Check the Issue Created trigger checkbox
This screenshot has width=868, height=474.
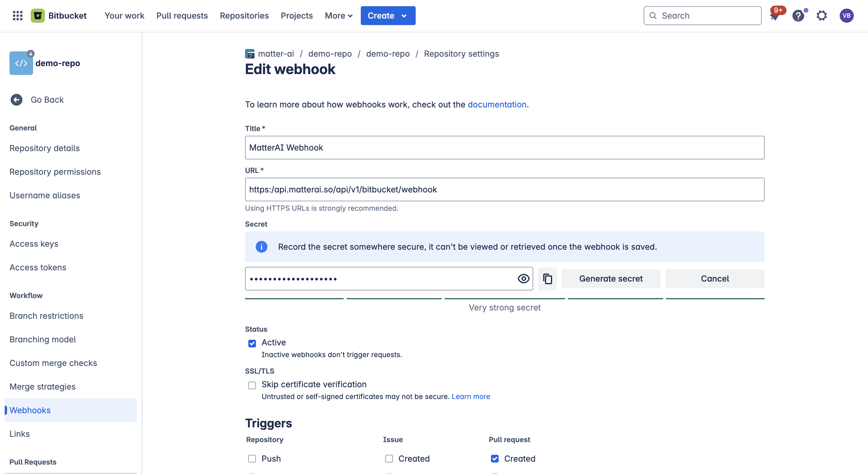(389, 458)
